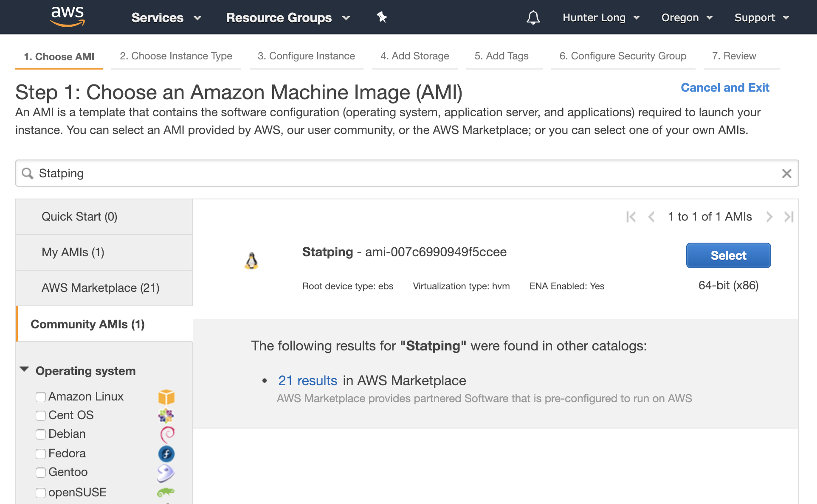Click the Statping ami-007c6990949f5ccee title

pos(404,252)
